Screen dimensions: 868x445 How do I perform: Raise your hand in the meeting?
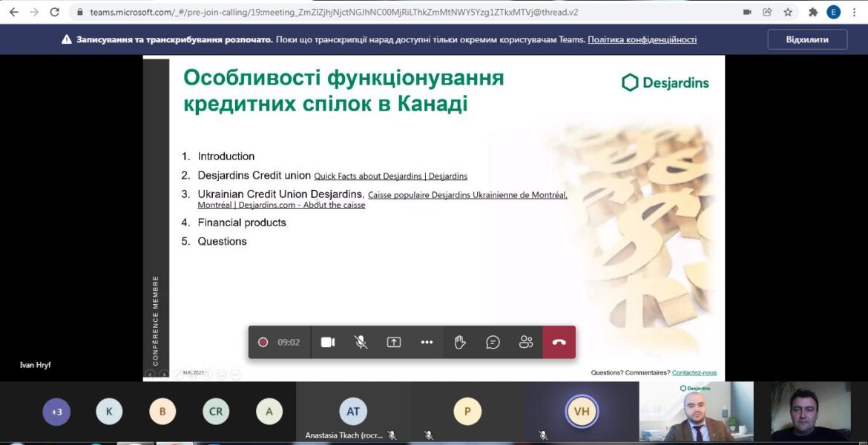(x=460, y=342)
